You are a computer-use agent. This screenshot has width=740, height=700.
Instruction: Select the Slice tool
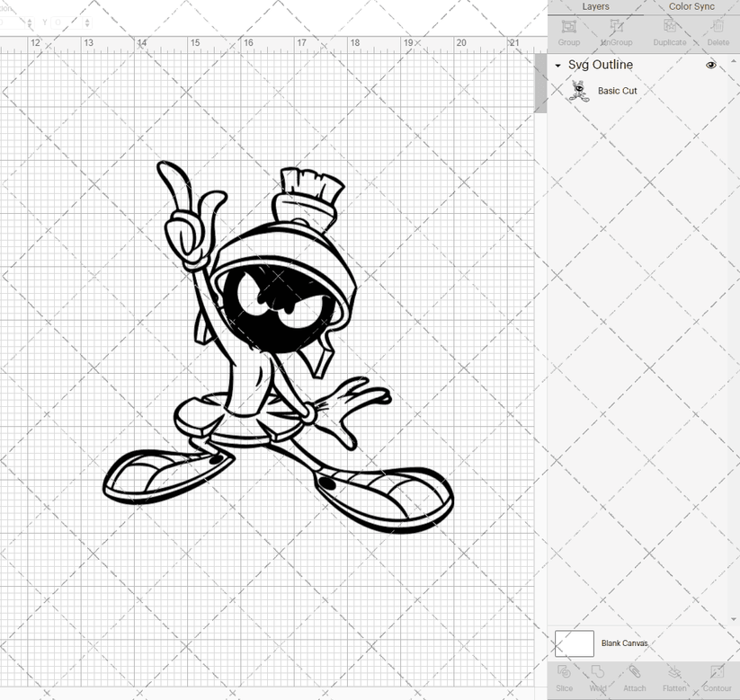[564, 677]
